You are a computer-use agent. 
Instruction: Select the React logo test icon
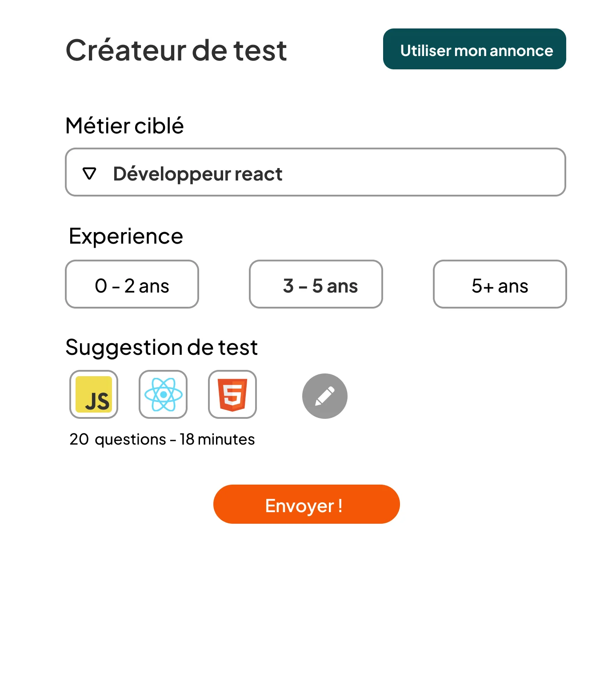163,394
